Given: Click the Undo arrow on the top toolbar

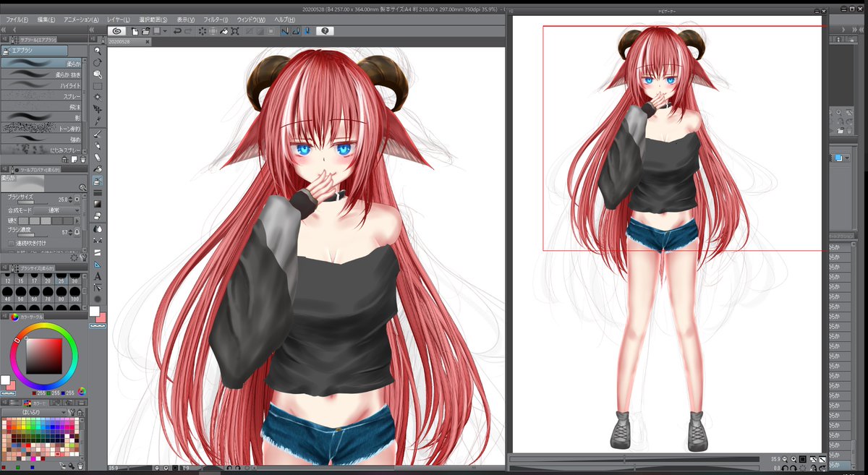Looking at the screenshot, I should (176, 30).
